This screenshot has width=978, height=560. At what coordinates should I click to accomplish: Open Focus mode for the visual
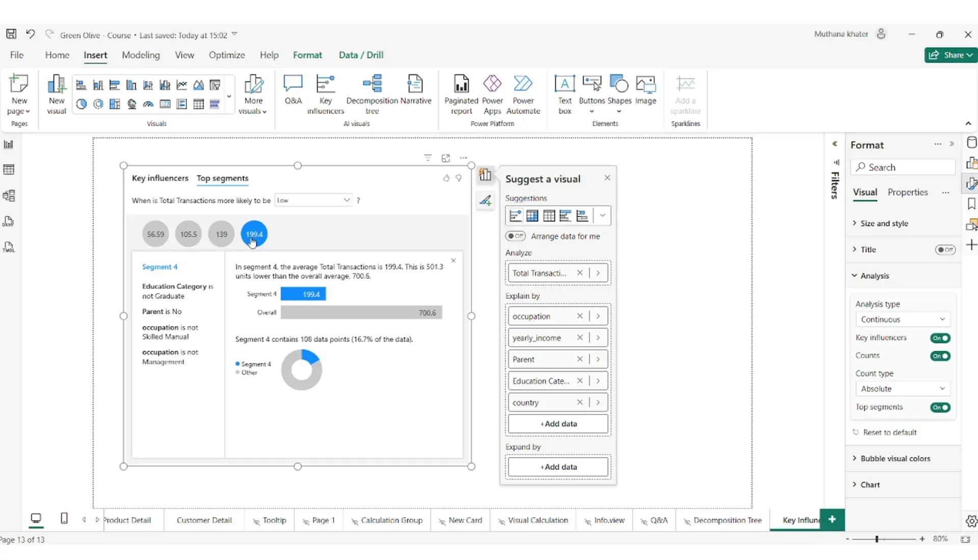(446, 158)
